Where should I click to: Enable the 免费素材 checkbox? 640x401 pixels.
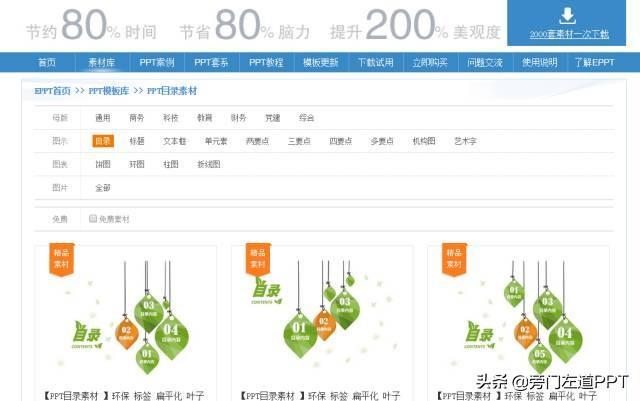[x=93, y=218]
